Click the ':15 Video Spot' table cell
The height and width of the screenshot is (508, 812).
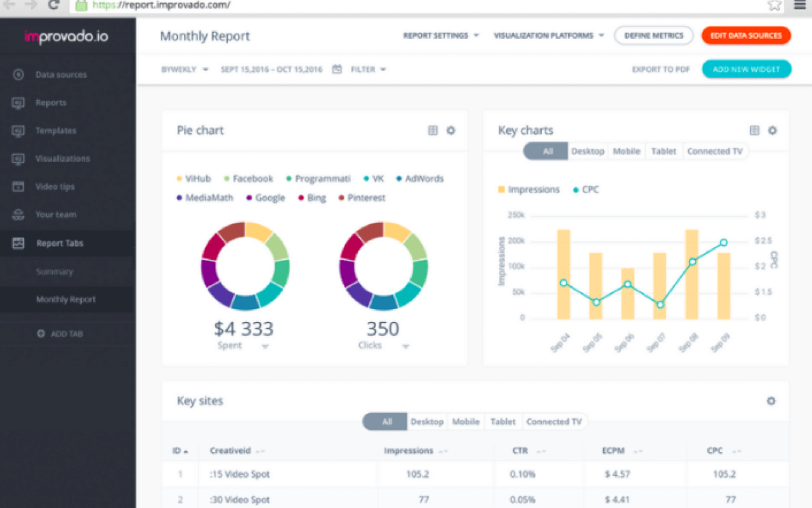click(x=239, y=474)
